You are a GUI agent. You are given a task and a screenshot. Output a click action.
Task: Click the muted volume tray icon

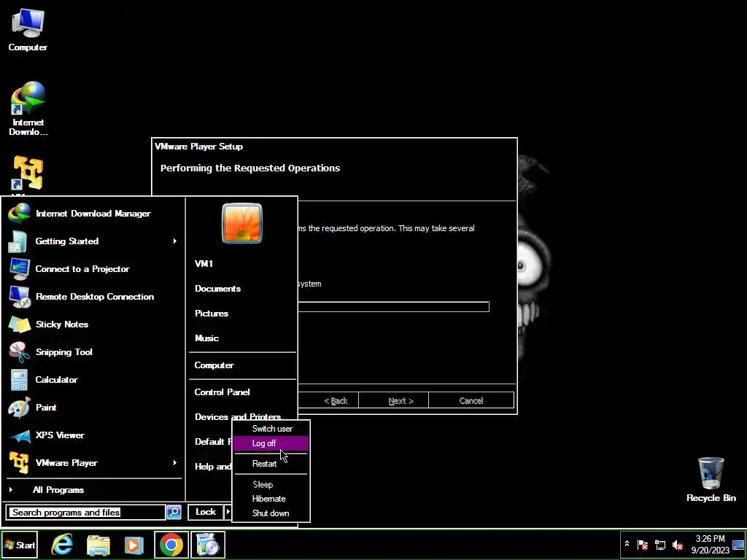click(678, 544)
